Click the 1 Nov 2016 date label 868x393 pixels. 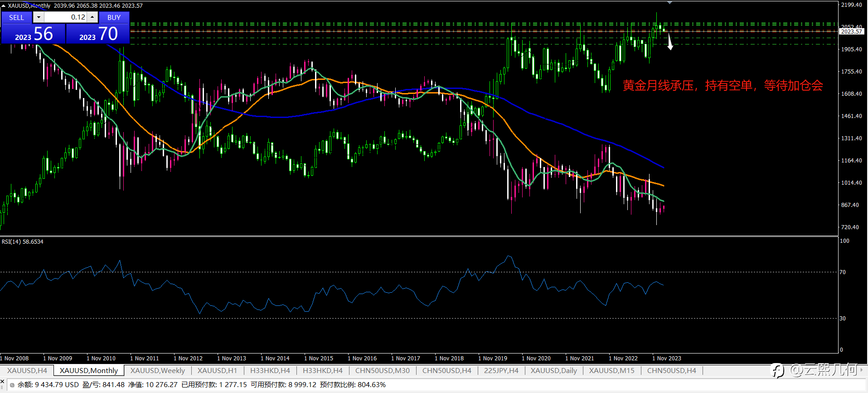coord(362,358)
